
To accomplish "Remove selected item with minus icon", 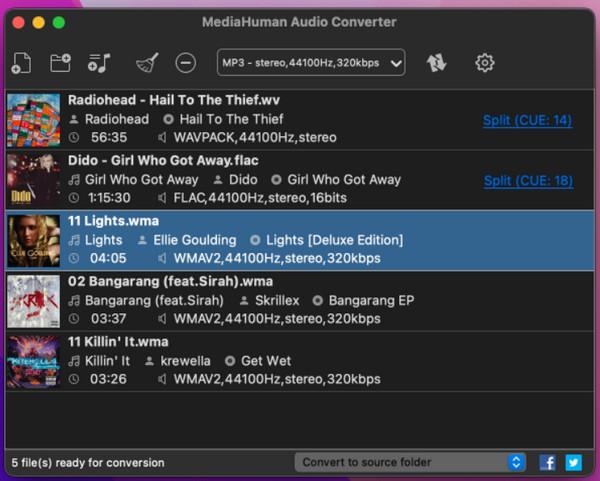I will (x=186, y=63).
